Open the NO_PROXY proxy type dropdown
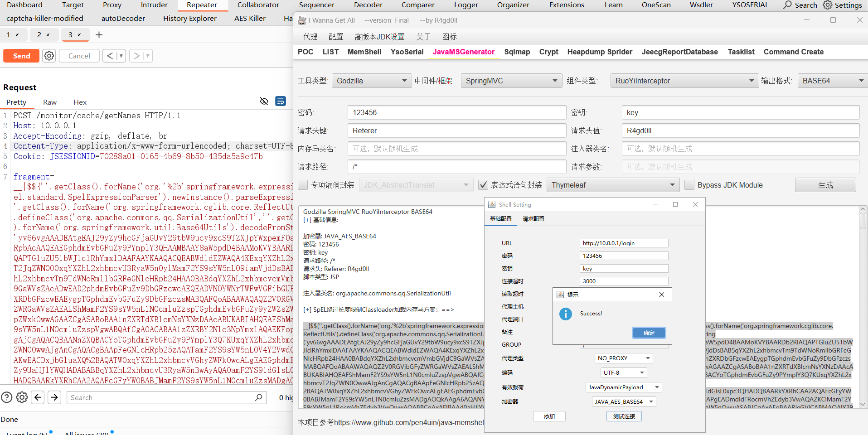The width and height of the screenshot is (868, 435). [624, 358]
